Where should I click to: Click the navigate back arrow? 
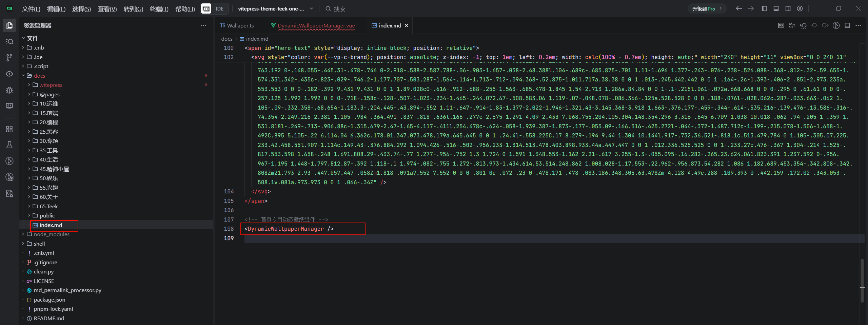(x=739, y=9)
